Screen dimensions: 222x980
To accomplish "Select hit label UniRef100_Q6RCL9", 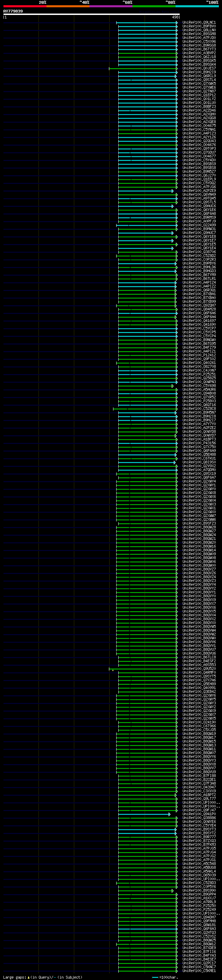I will click(199, 76).
